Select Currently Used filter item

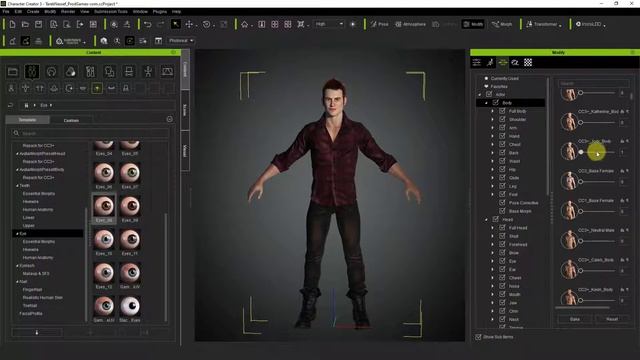coord(504,78)
